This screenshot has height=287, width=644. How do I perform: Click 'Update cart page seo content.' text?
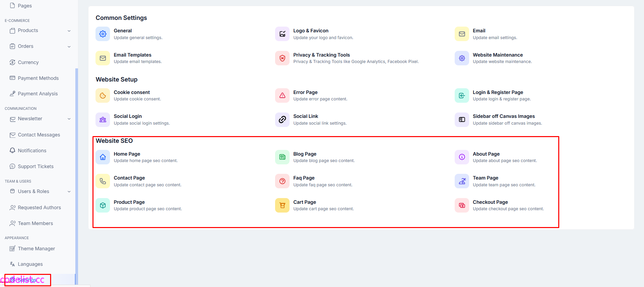324,209
